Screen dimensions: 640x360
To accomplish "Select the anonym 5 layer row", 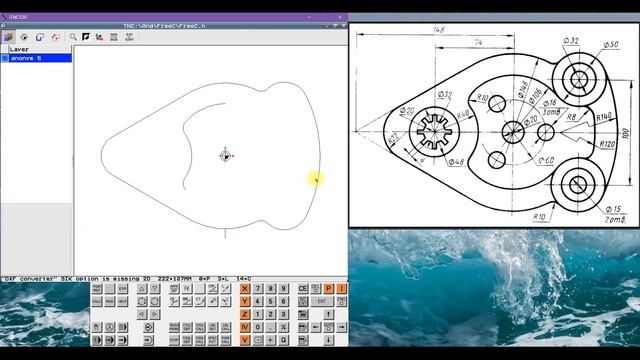I will coord(36,58).
